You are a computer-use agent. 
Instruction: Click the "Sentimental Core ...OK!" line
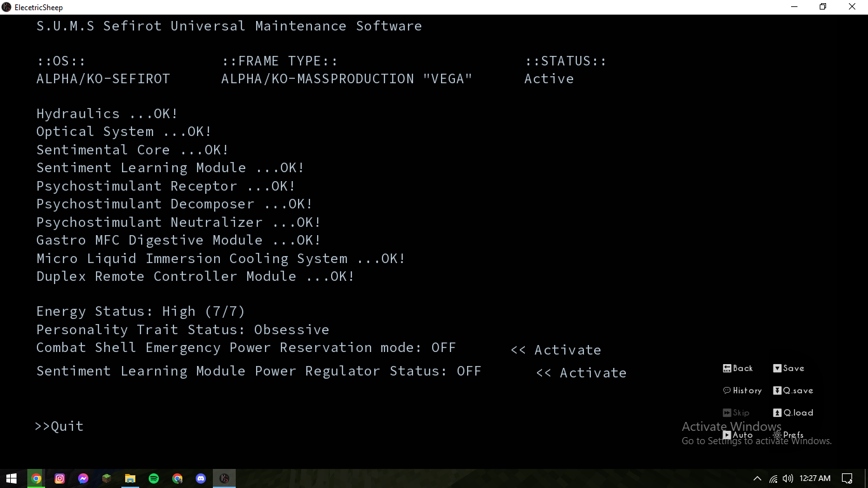(x=132, y=150)
